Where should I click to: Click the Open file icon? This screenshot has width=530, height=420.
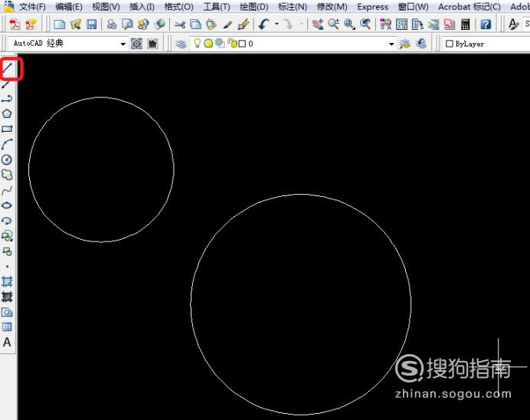click(76, 25)
